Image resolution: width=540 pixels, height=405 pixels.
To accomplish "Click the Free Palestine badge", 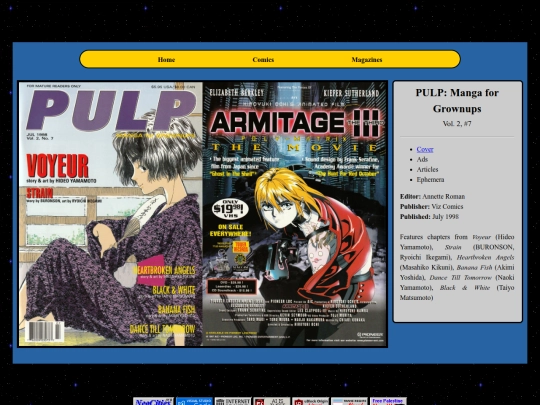I will click(x=388, y=401).
